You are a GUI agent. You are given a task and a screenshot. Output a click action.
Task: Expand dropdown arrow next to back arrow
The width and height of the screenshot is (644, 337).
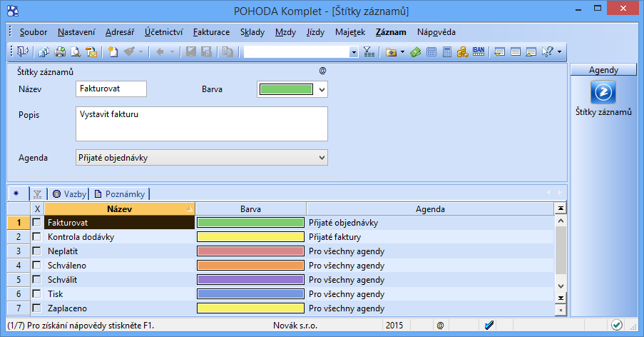point(172,52)
